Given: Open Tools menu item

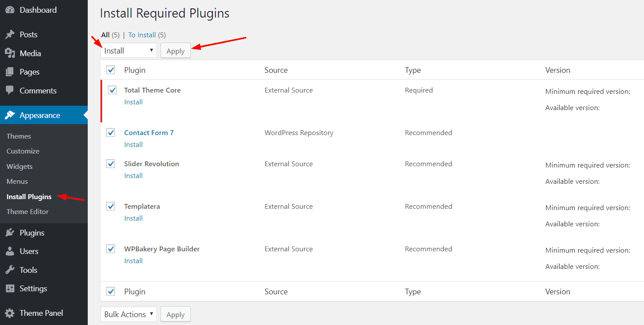Looking at the screenshot, I should [44, 270].
